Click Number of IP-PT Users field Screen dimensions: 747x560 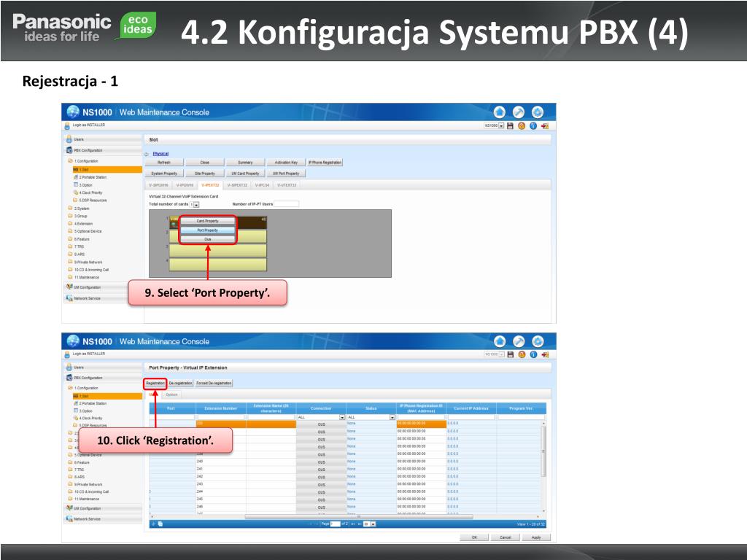[x=287, y=204]
